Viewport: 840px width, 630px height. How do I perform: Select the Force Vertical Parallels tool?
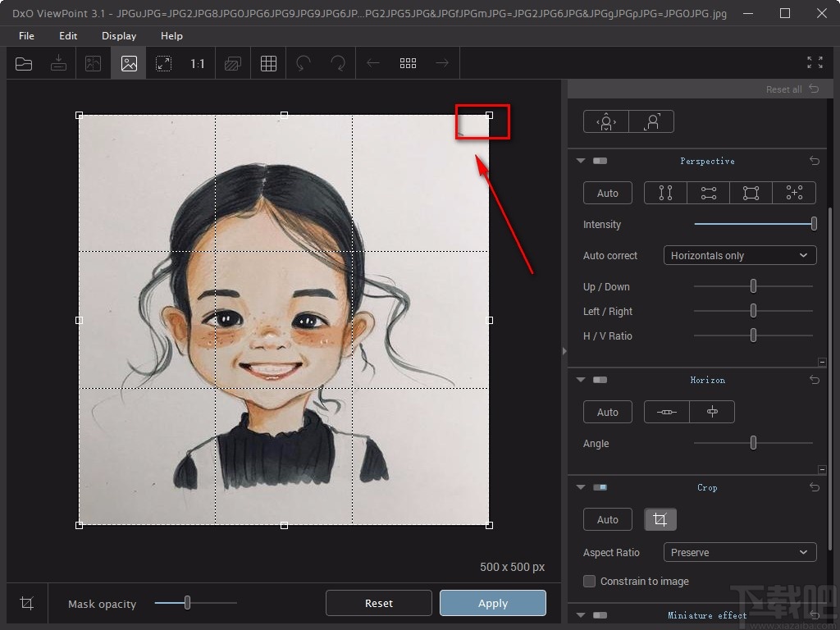(664, 193)
